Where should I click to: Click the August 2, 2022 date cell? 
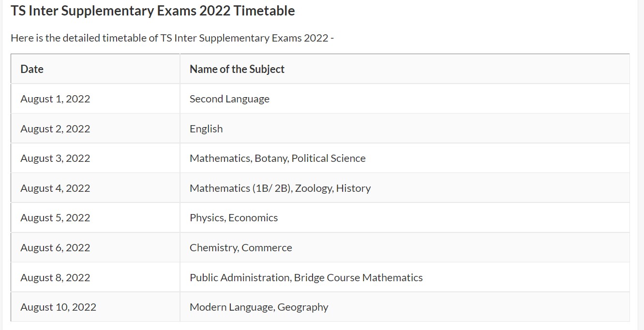tap(55, 129)
